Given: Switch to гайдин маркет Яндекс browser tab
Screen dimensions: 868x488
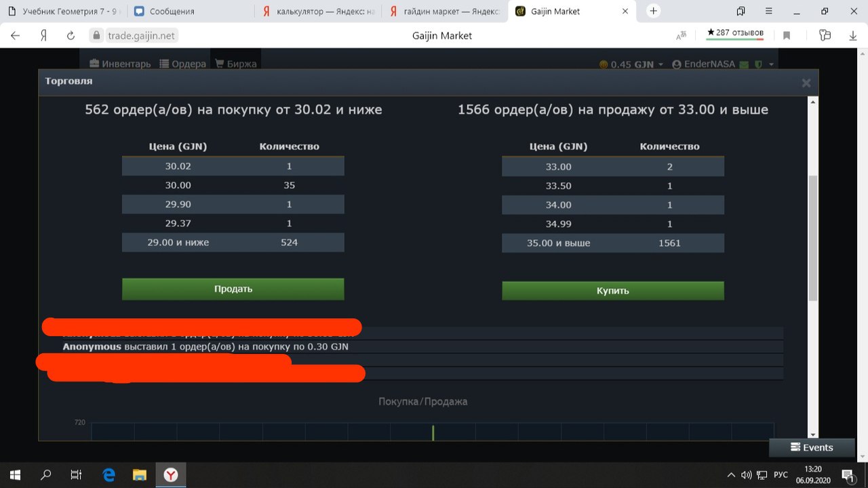Looking at the screenshot, I should click(446, 12).
